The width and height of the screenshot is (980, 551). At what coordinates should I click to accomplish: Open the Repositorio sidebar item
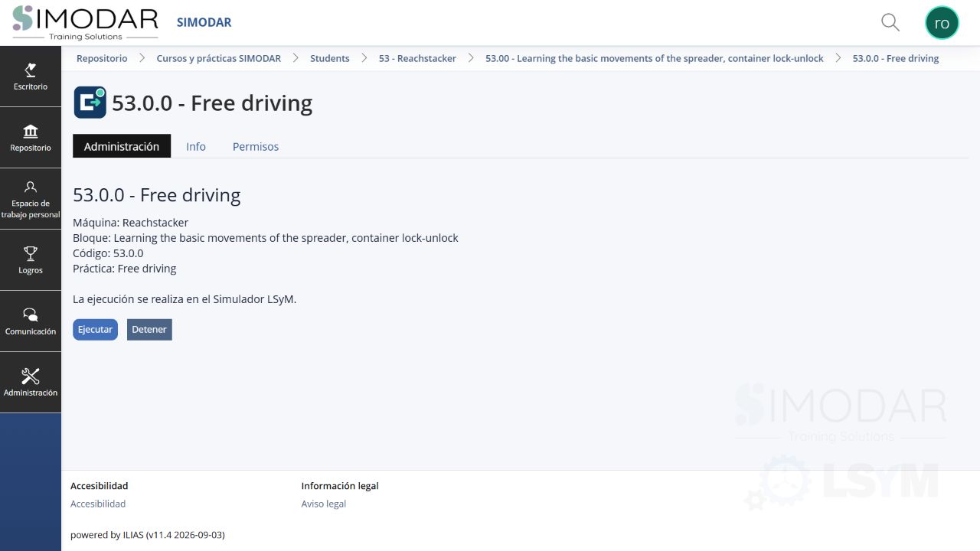click(31, 138)
